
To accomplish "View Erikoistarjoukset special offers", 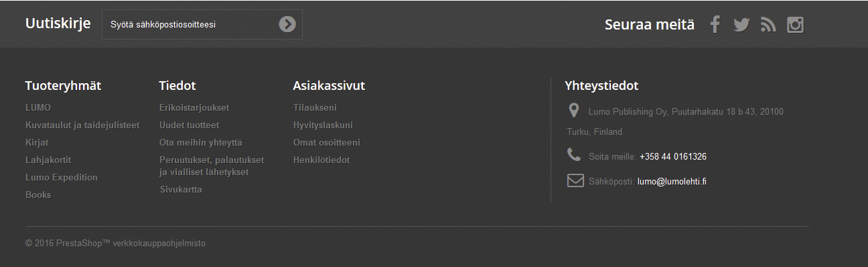I will click(x=194, y=107).
